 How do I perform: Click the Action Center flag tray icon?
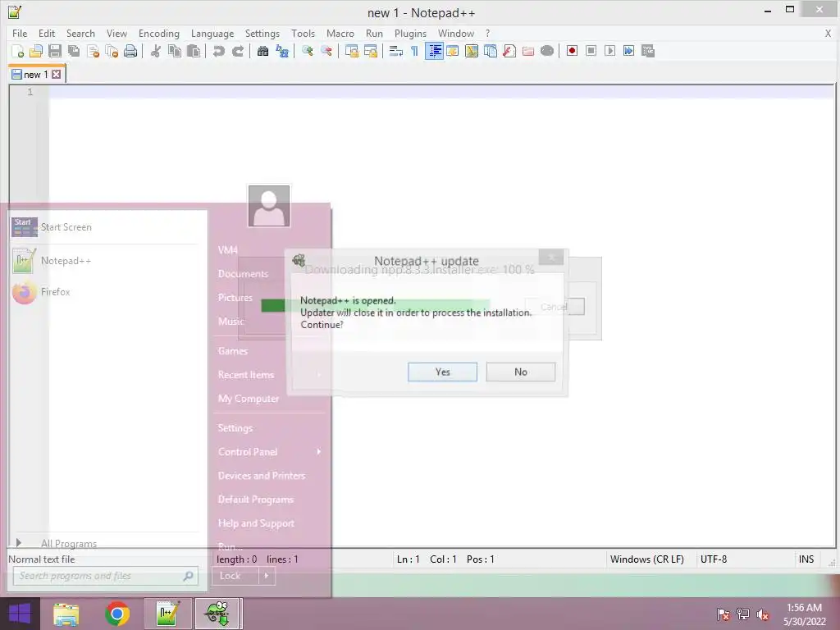pyautogui.click(x=723, y=614)
